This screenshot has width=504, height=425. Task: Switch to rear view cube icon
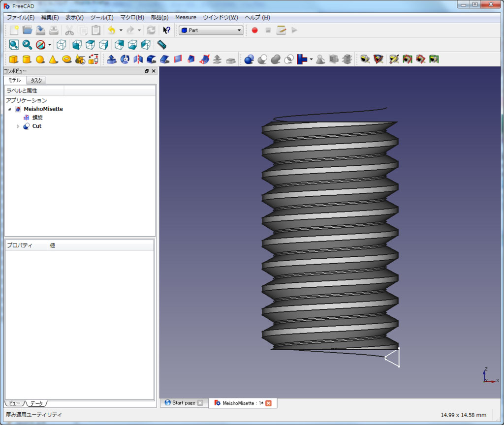pos(119,45)
